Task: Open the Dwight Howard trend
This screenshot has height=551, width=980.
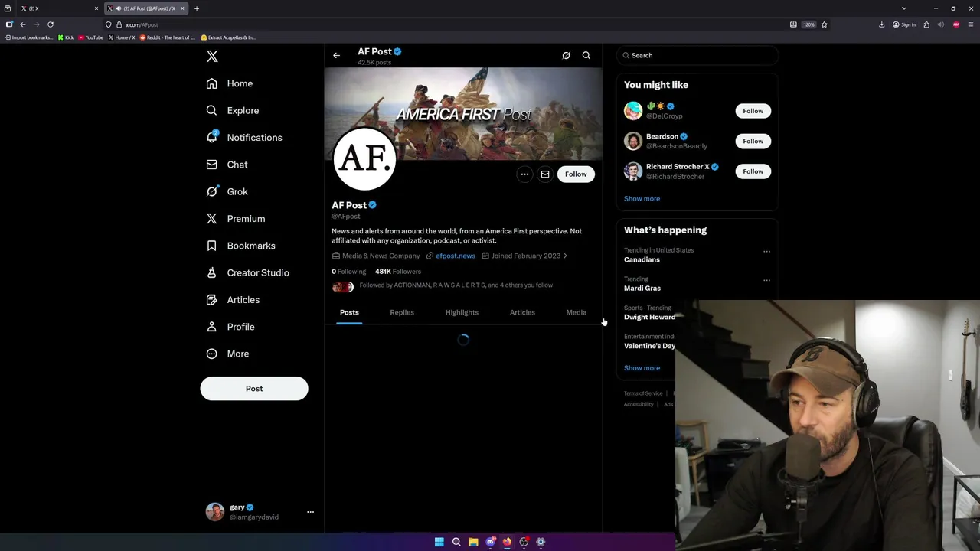Action: (649, 317)
